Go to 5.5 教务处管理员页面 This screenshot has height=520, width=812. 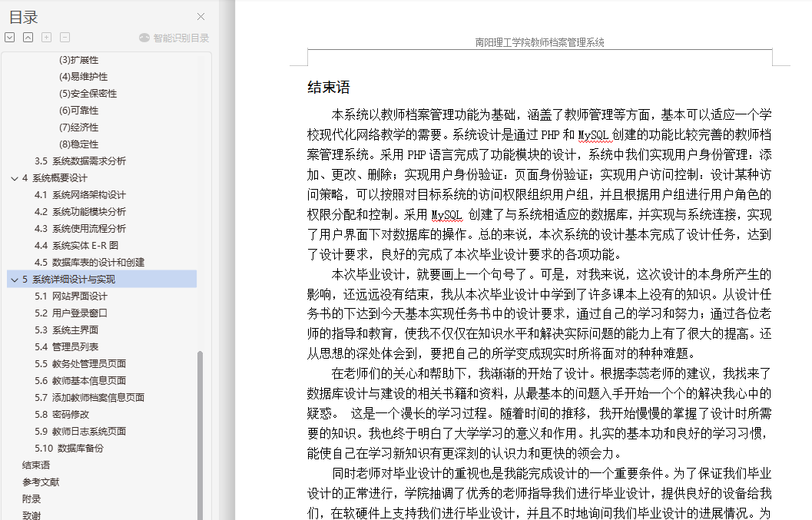(x=80, y=364)
